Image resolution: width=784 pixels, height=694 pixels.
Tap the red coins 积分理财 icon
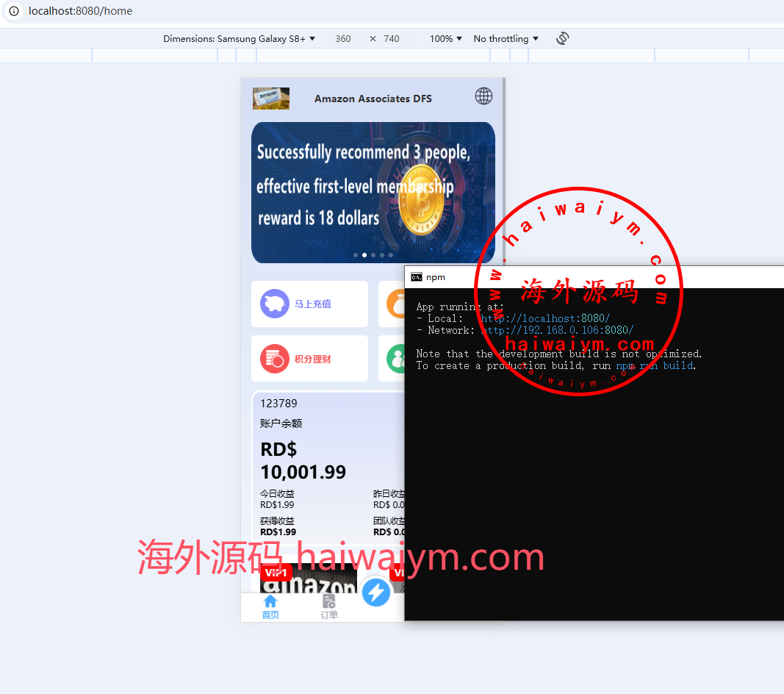tap(275, 359)
